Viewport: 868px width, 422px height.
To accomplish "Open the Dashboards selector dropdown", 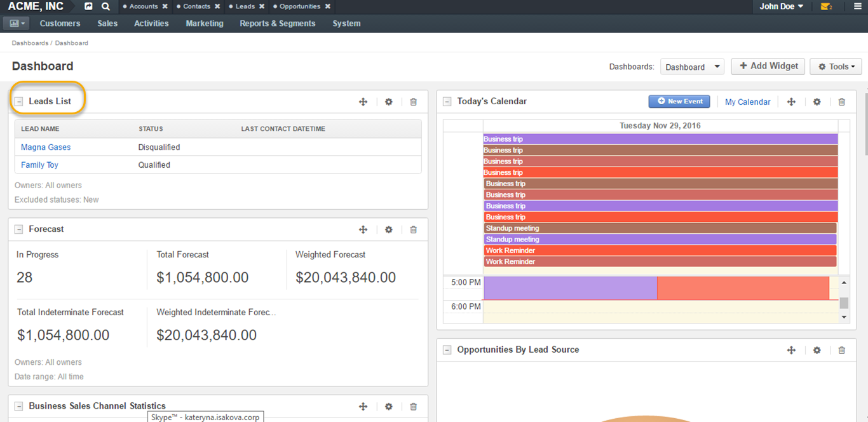I will [x=692, y=67].
